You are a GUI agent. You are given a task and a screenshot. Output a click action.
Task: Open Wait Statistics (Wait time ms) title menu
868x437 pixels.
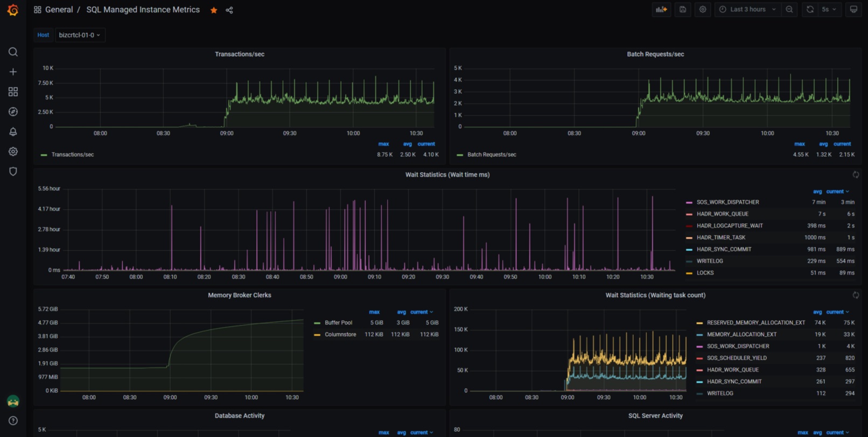(x=447, y=175)
